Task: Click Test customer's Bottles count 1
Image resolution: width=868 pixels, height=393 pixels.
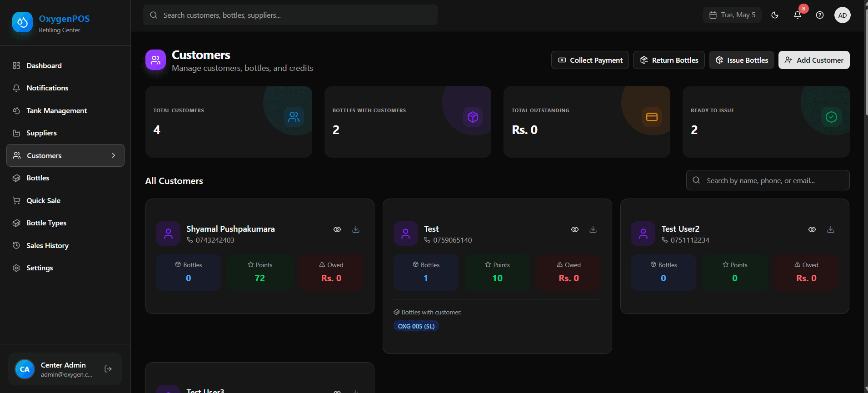Action: click(426, 278)
